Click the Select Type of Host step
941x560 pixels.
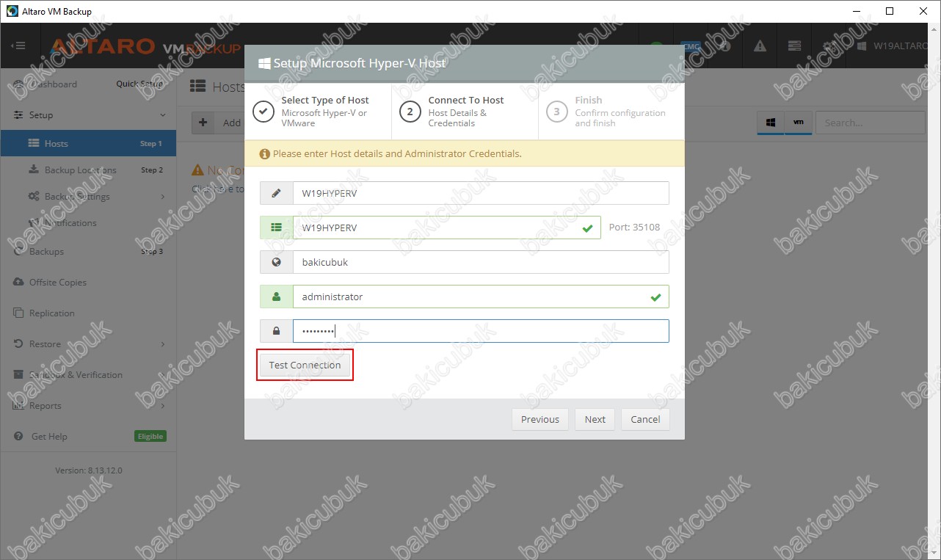tap(318, 112)
